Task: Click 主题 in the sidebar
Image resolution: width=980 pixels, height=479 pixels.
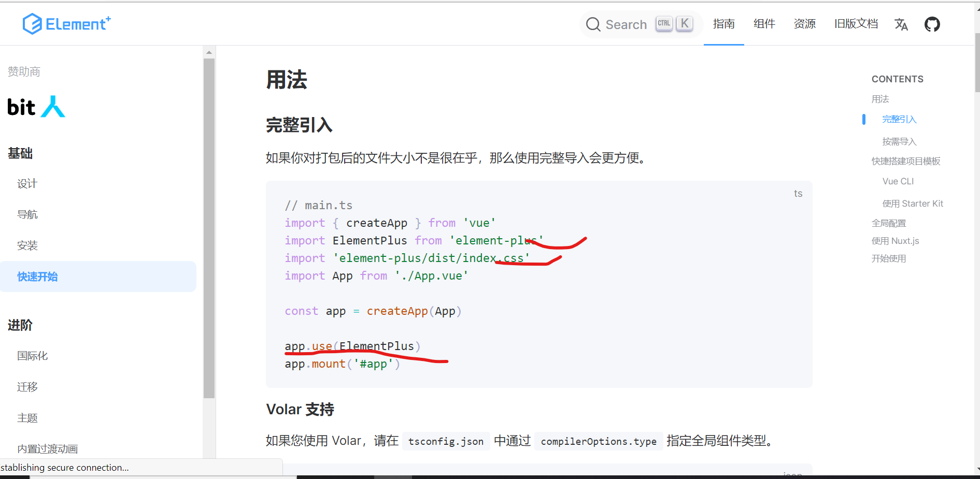Action: [x=27, y=418]
